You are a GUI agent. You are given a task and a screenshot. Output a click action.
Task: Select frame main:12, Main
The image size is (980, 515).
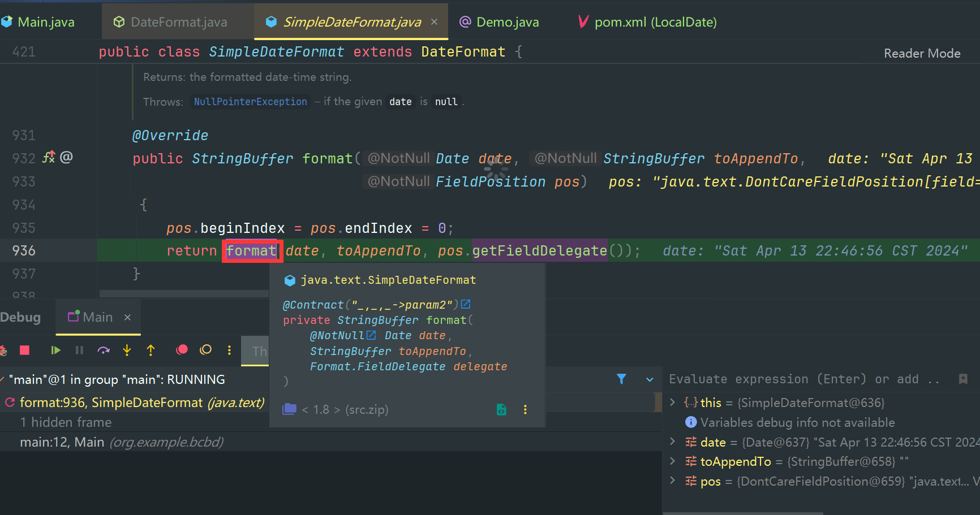[122, 442]
